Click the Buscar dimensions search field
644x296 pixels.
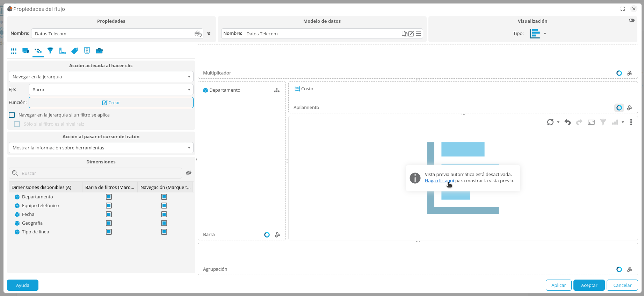click(100, 174)
